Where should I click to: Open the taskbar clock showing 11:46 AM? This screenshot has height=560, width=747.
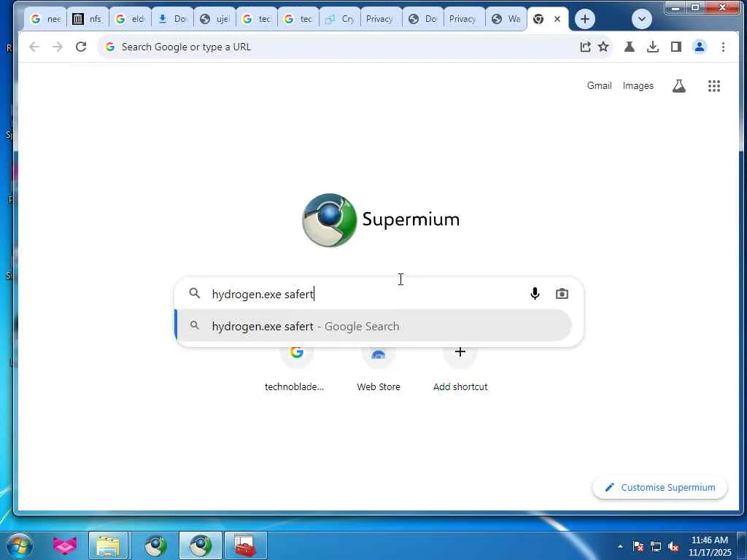710,546
